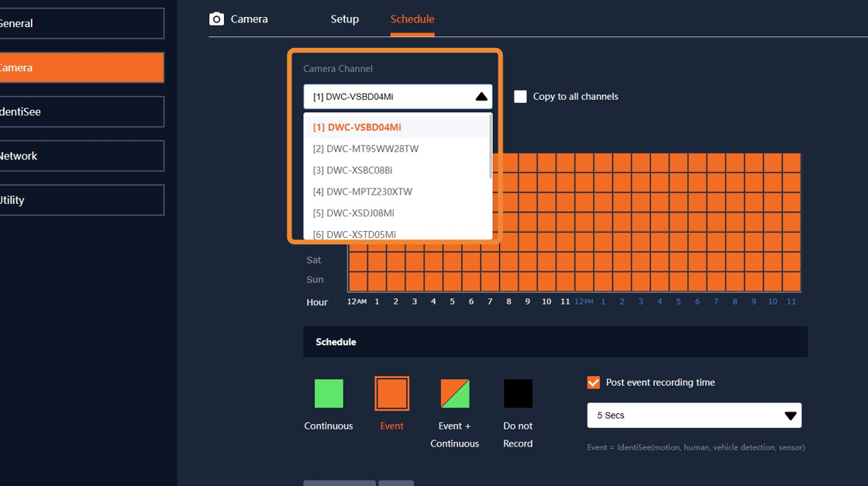Open the IdentiSee sidebar section
The height and width of the screenshot is (486, 868).
coord(81,112)
